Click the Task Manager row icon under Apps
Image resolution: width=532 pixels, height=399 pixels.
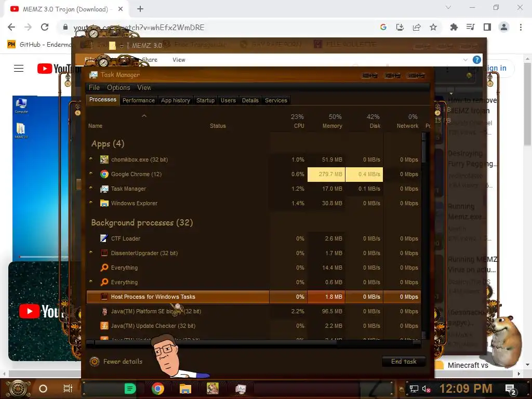click(104, 189)
